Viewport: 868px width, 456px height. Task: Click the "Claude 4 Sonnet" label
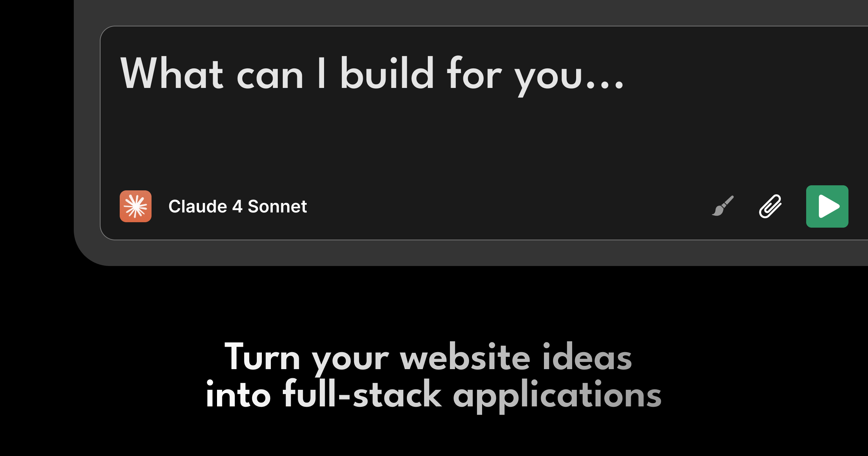point(237,206)
